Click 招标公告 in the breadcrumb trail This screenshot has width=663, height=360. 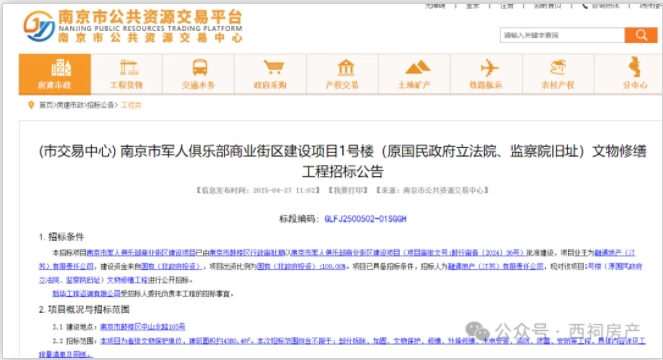pos(101,105)
